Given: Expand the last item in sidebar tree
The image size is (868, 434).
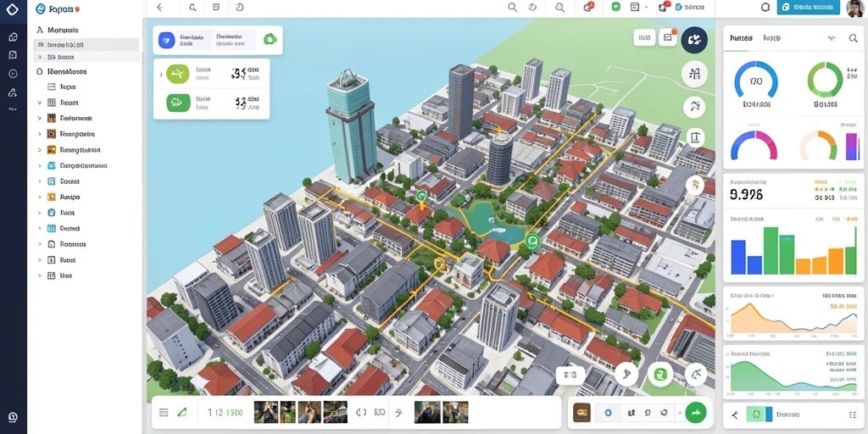Looking at the screenshot, I should 39,275.
